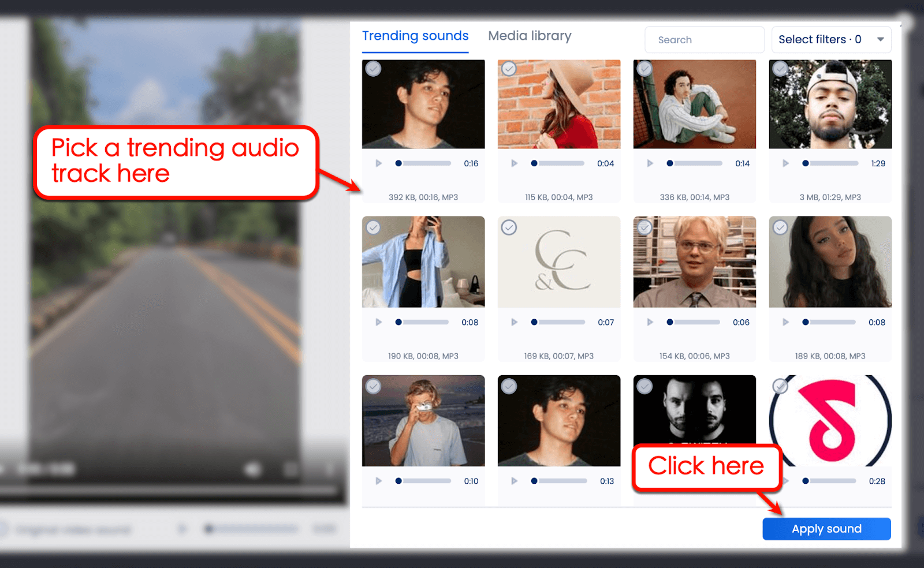Play the 0:04 track with red-brick thumbnail
Screen dimensions: 924x568
click(x=514, y=163)
